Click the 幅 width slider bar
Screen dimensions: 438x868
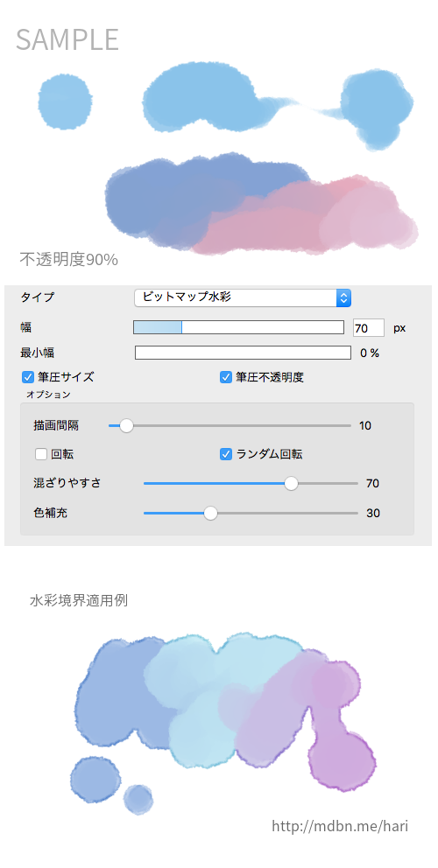[x=238, y=327]
